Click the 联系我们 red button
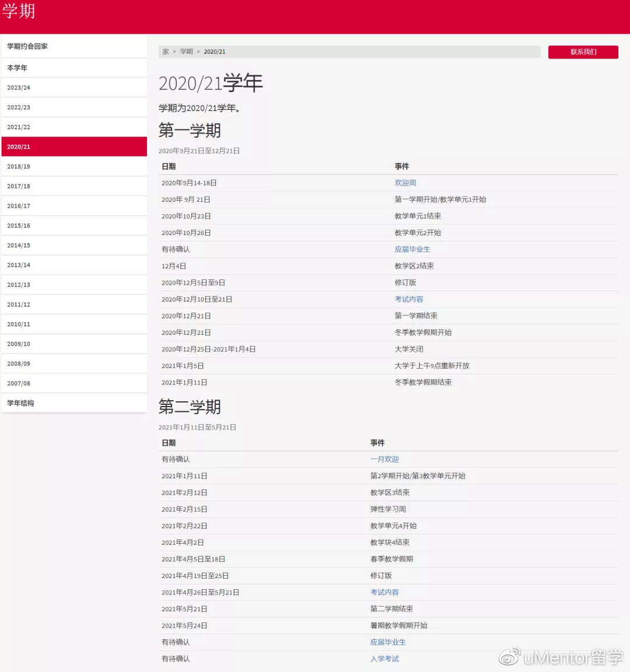This screenshot has width=630, height=672. (x=583, y=52)
